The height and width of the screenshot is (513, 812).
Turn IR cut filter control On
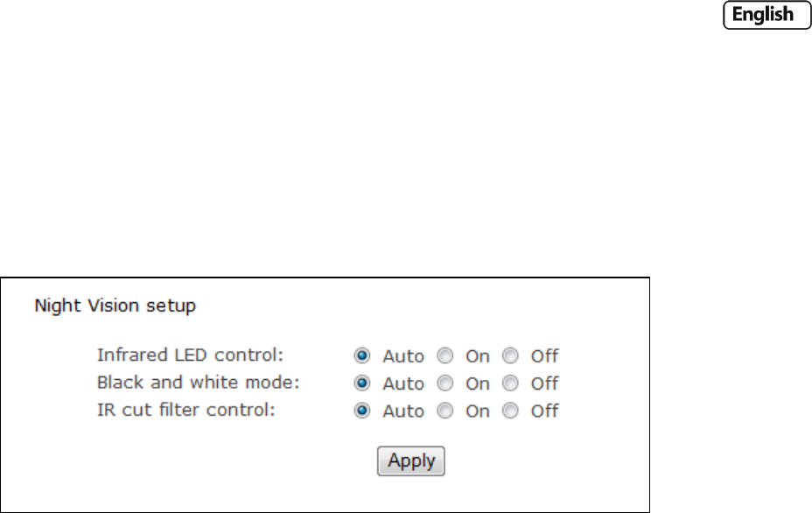(x=445, y=411)
